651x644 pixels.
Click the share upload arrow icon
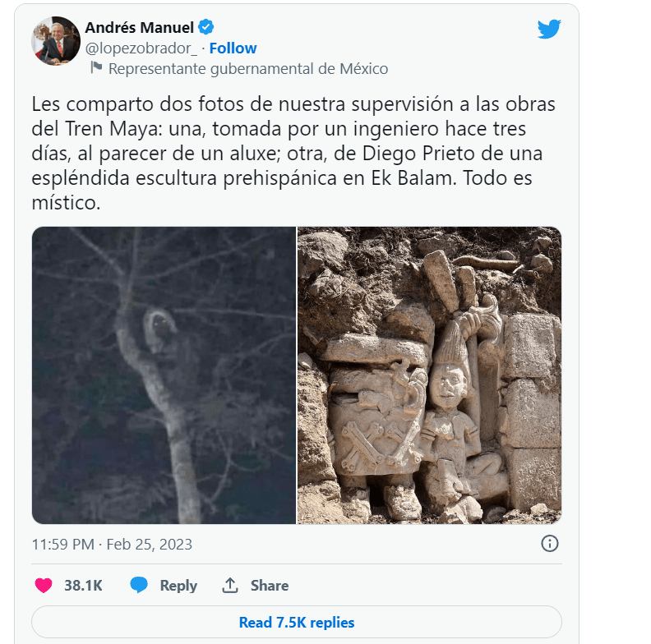click(x=230, y=585)
